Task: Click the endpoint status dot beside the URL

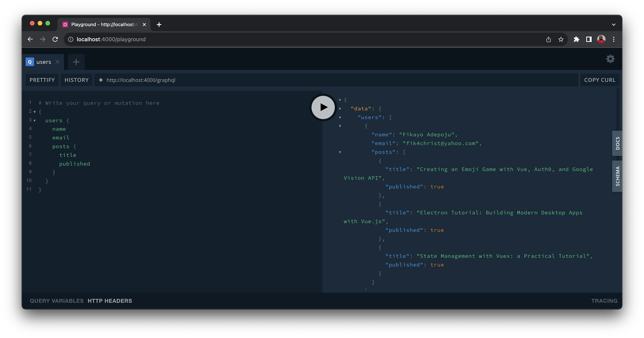Action: (x=101, y=80)
